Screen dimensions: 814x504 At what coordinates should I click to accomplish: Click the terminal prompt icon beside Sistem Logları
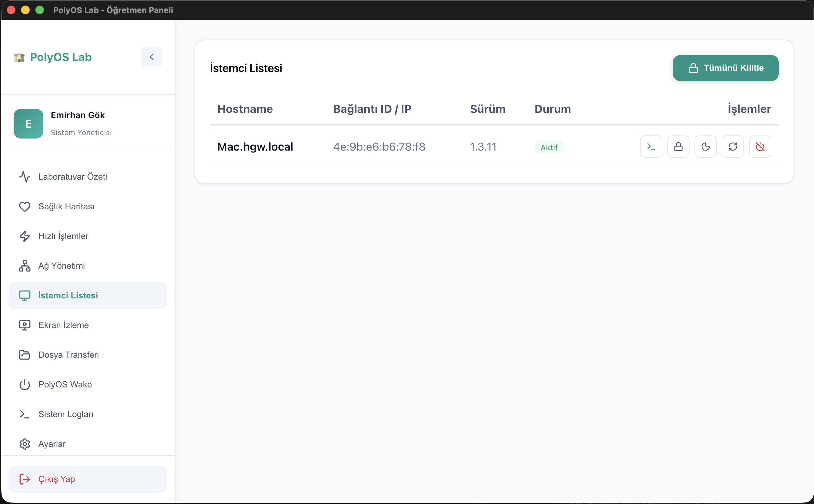click(x=25, y=414)
